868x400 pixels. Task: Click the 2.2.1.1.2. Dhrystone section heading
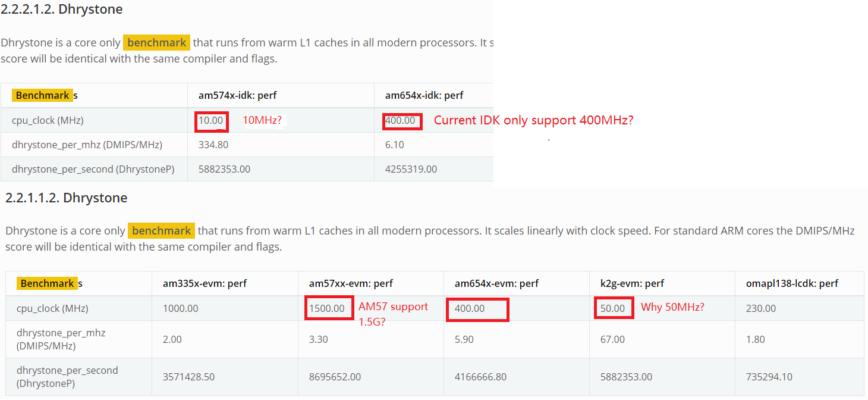(67, 198)
